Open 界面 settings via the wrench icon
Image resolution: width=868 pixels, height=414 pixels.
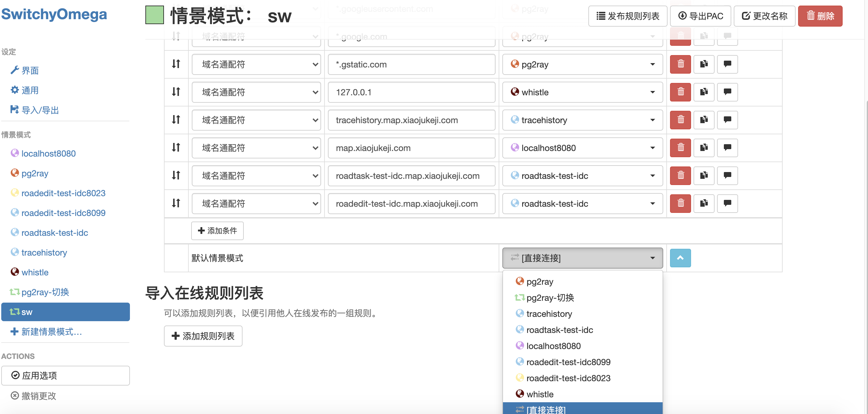coord(15,70)
